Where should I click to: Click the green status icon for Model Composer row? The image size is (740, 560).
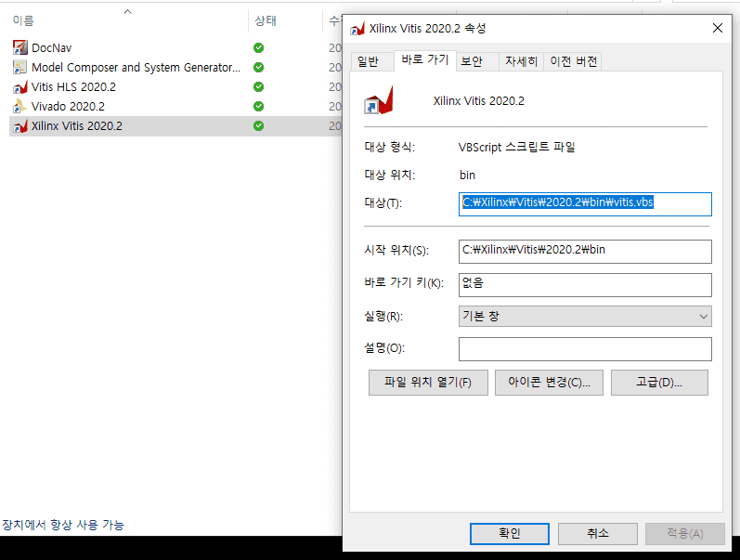259,67
